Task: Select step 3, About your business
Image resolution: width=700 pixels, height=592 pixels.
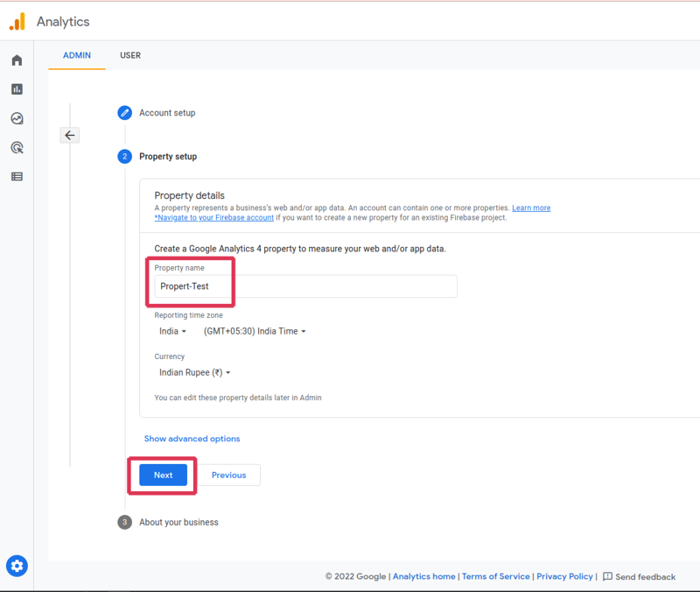Action: pos(123,521)
